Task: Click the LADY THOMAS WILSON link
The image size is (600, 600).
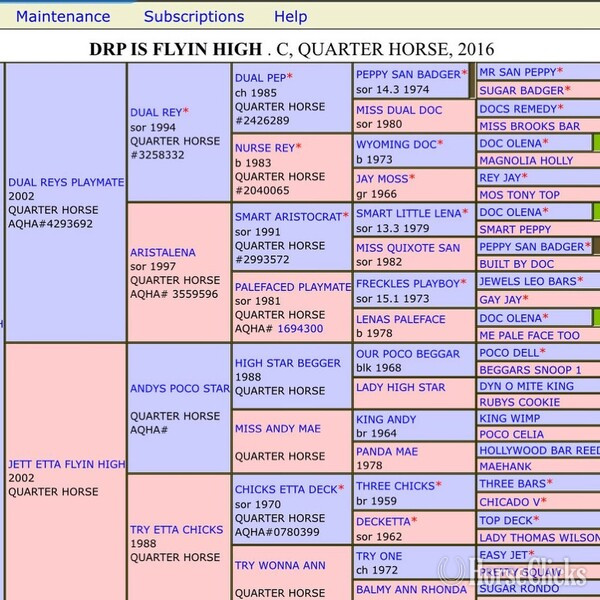Action: click(540, 538)
